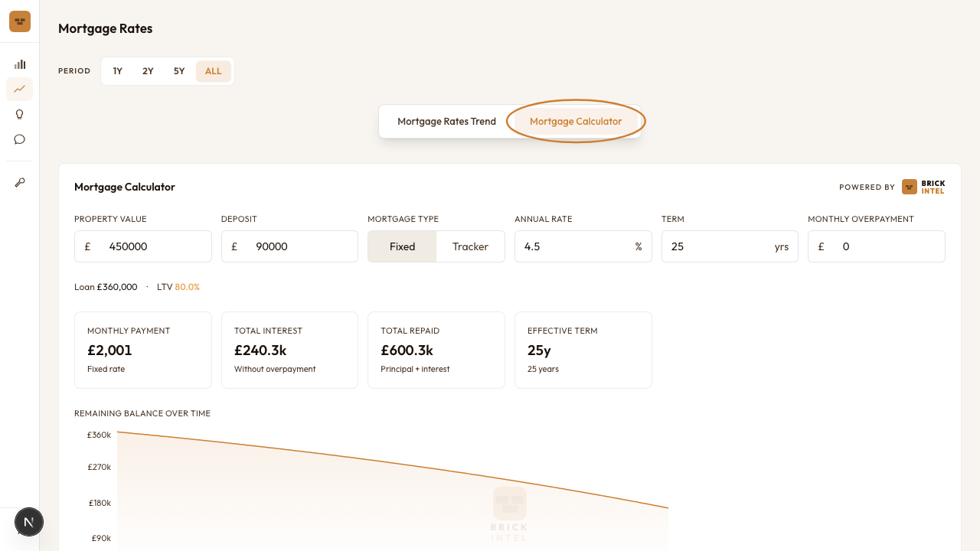The width and height of the screenshot is (980, 551).
Task: Select the Fixed mortgage type
Action: pos(402,246)
